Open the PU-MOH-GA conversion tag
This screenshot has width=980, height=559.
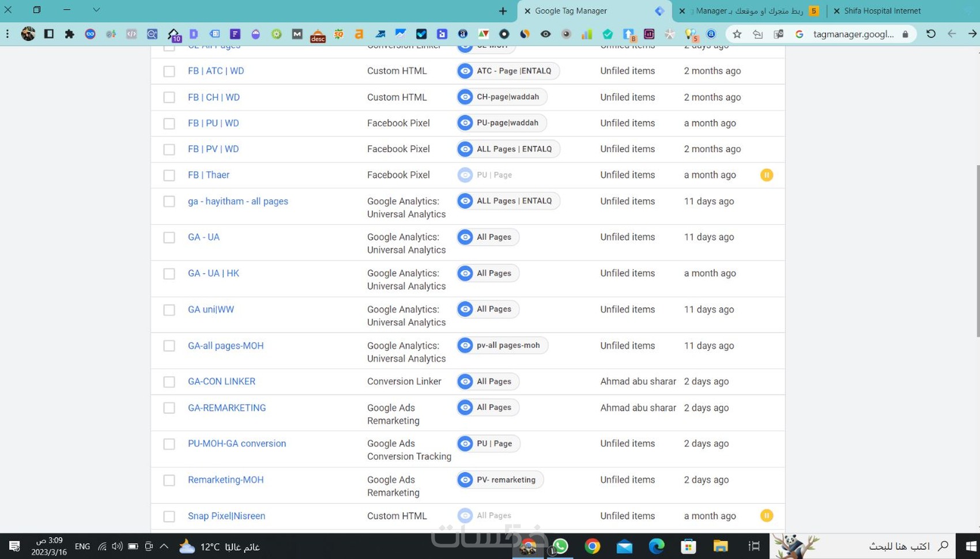click(x=237, y=444)
